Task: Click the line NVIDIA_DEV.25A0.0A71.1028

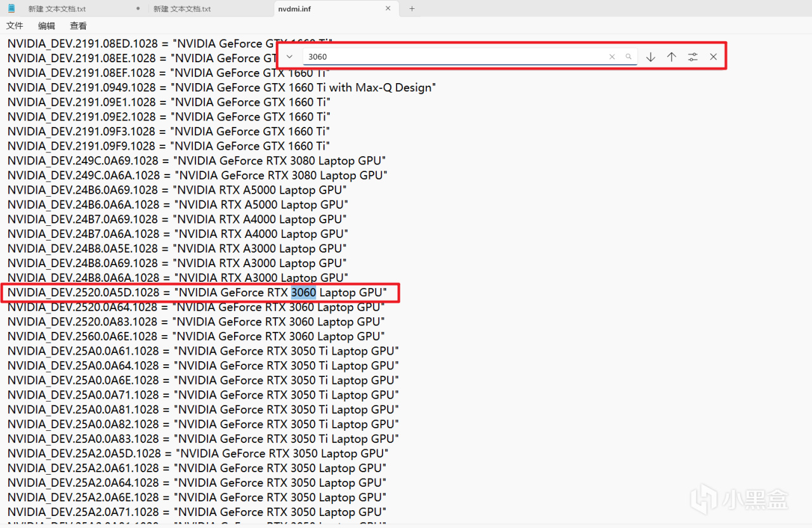Action: coord(203,395)
